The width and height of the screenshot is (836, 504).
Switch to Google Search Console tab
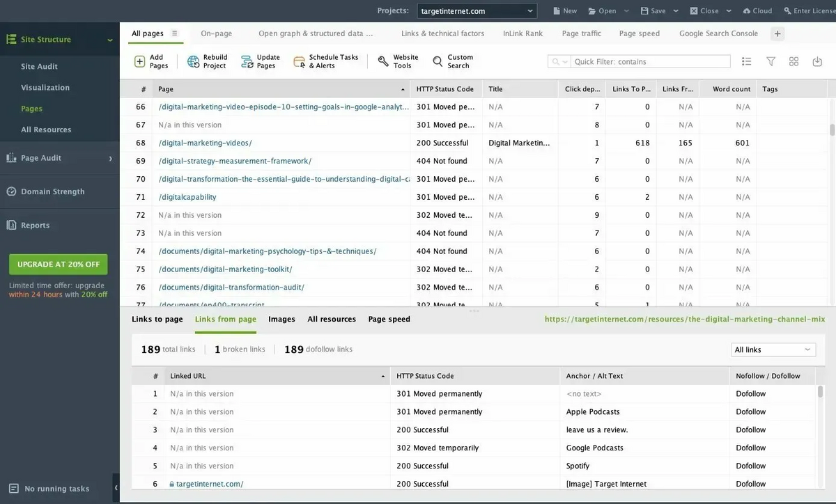pos(718,33)
